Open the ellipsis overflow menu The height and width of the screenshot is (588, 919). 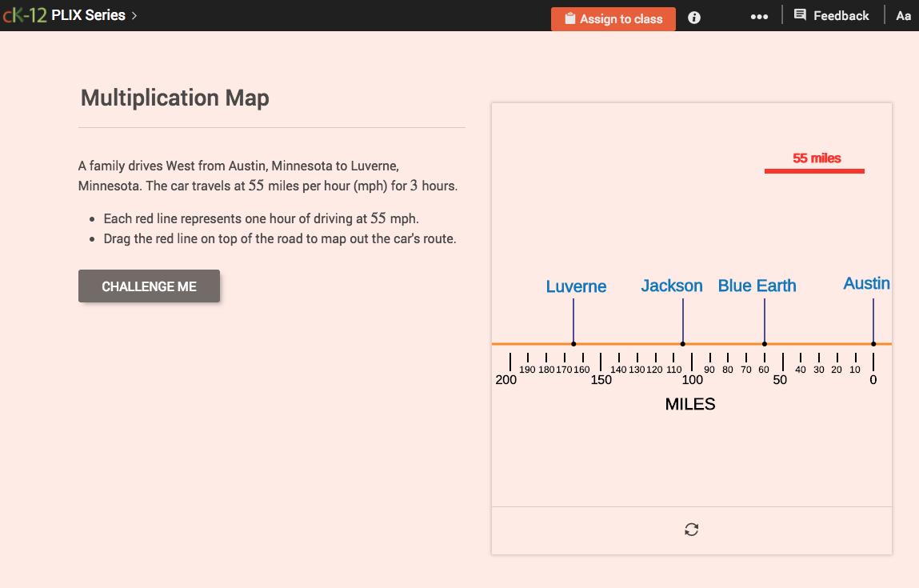coord(758,15)
